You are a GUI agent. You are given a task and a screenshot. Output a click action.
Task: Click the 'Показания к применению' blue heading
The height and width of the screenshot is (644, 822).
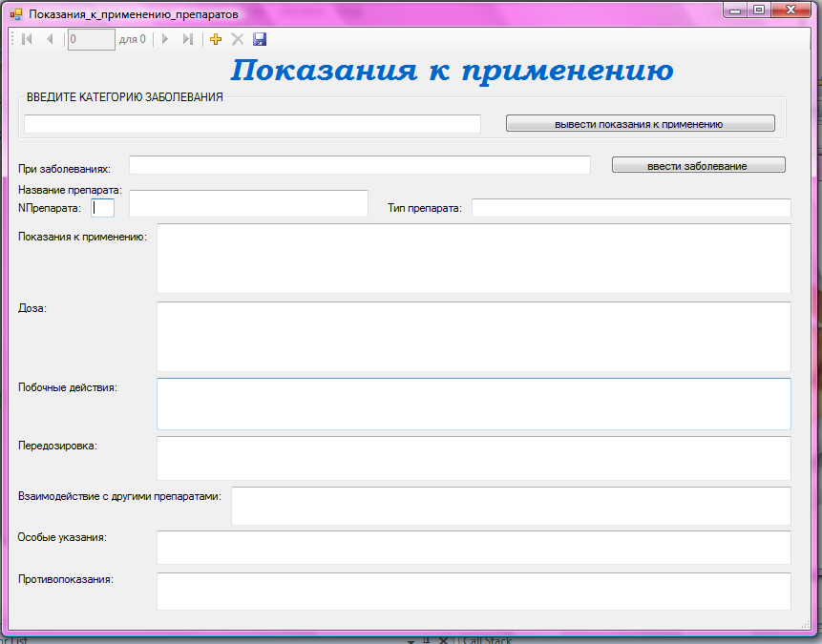tap(452, 71)
